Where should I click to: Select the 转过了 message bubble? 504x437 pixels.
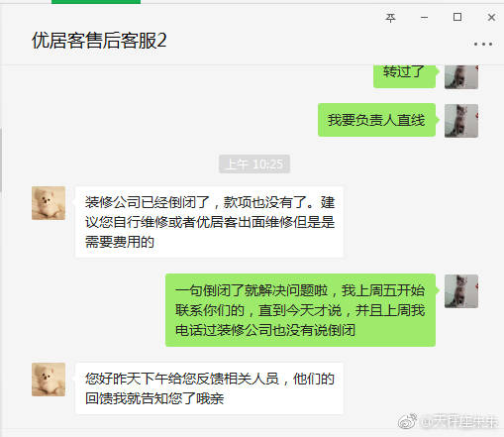(x=404, y=76)
